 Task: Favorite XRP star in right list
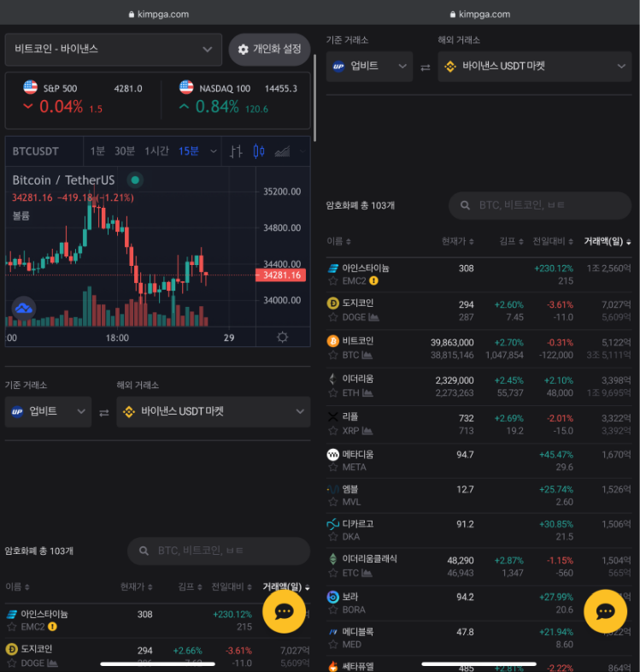click(x=333, y=431)
